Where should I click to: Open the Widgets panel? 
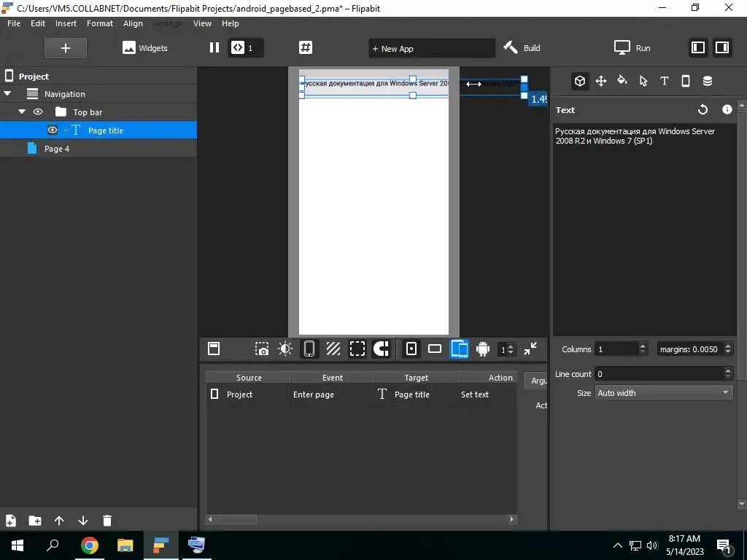(x=145, y=48)
